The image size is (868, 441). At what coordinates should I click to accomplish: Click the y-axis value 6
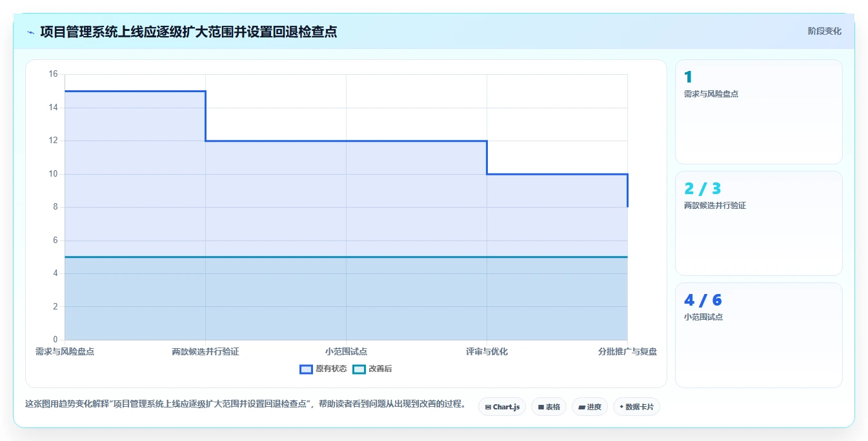55,240
